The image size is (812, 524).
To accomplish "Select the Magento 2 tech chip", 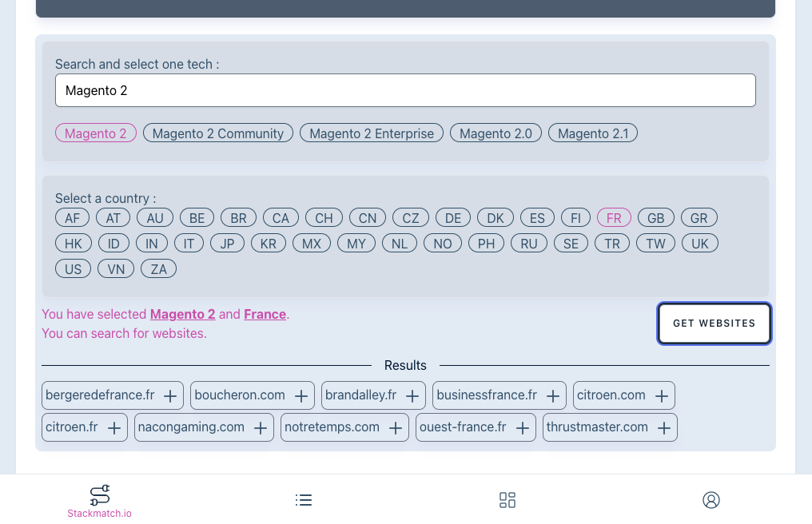I will (96, 133).
